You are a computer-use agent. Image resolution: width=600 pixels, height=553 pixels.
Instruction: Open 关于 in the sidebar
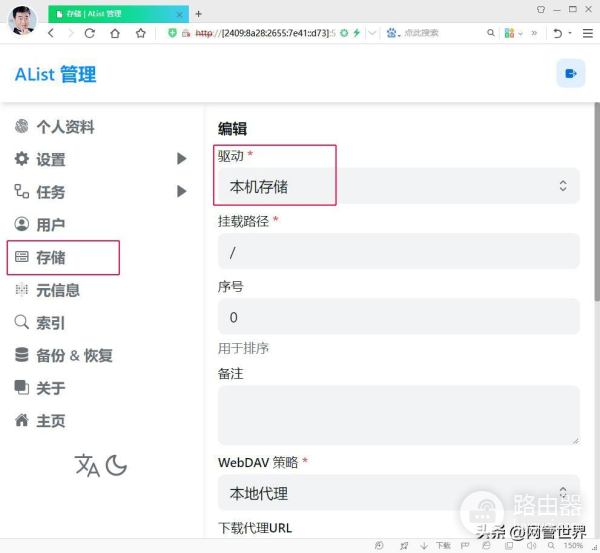tap(40, 388)
